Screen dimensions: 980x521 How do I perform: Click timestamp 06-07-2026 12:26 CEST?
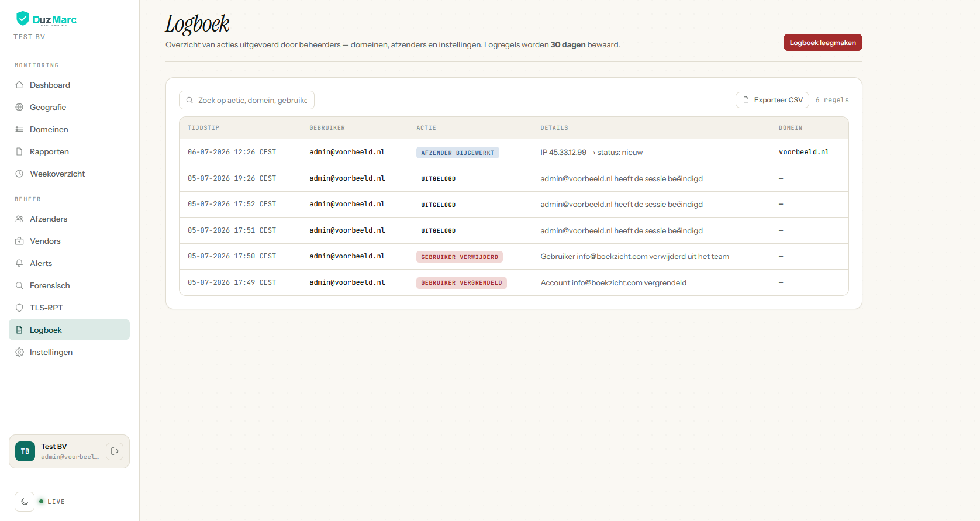click(232, 152)
